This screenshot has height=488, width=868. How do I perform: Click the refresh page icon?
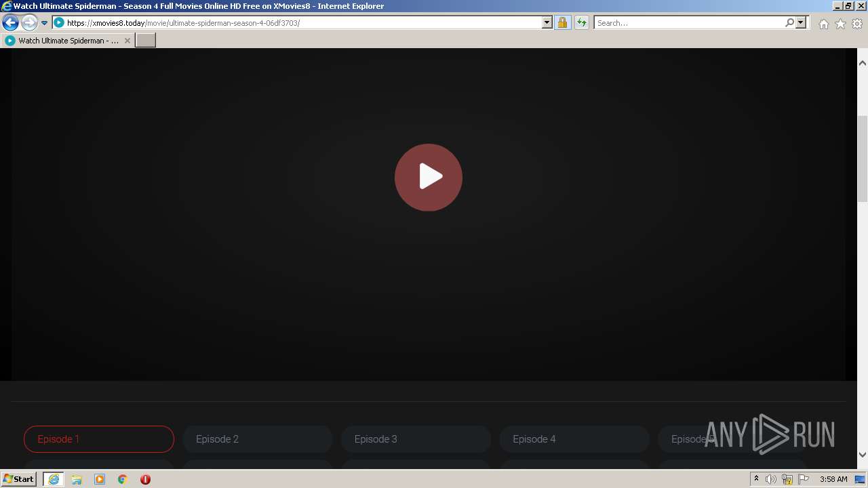pyautogui.click(x=581, y=22)
